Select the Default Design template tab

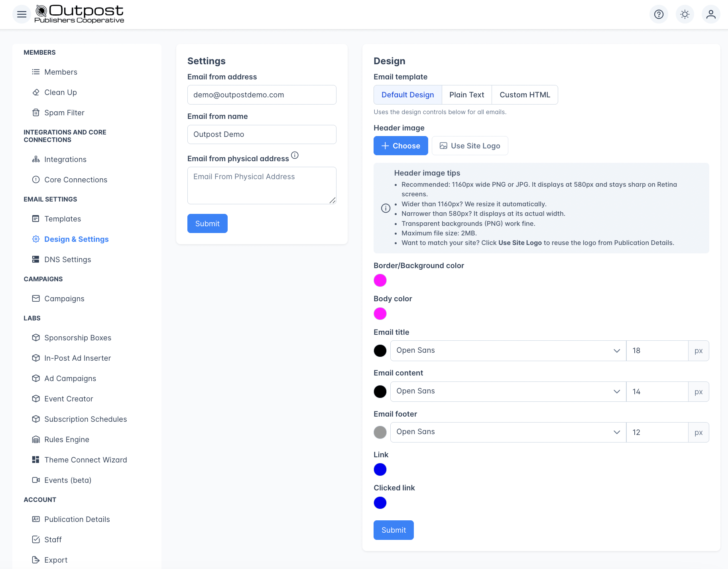[x=407, y=95]
